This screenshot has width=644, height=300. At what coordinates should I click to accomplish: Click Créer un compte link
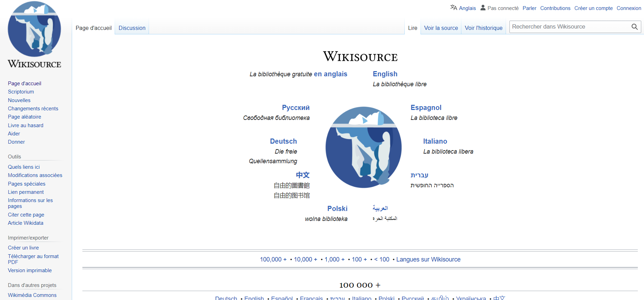[x=593, y=8]
